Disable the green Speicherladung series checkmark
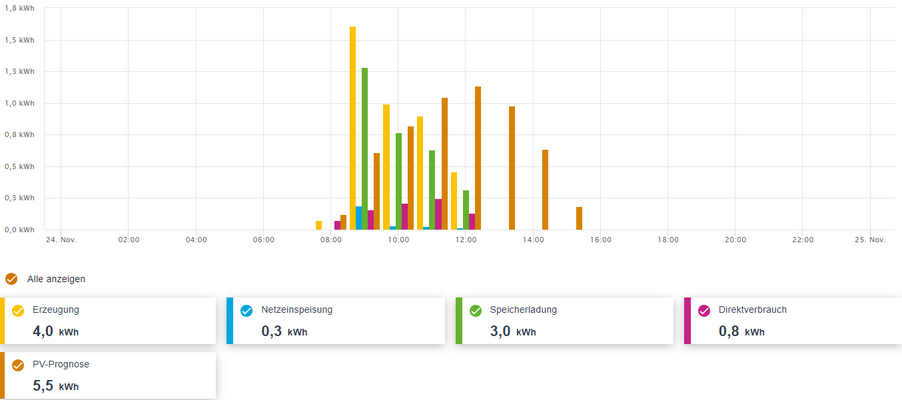902x400 pixels. click(475, 311)
